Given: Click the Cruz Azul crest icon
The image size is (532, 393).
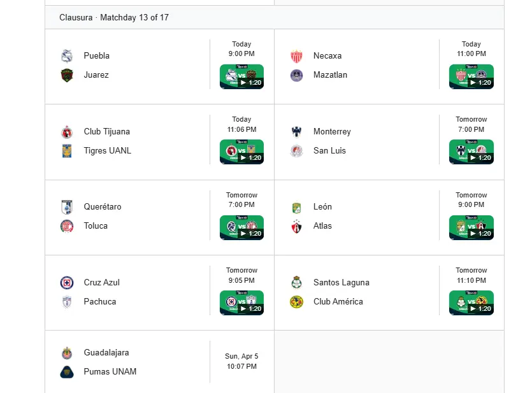Looking at the screenshot, I should (67, 282).
